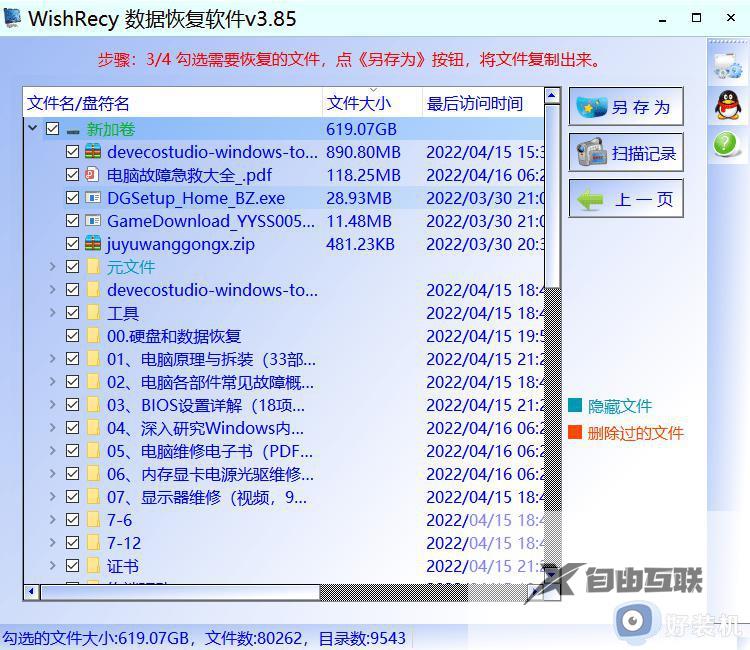
Task: Open the green help question-mark icon
Action: tap(725, 144)
